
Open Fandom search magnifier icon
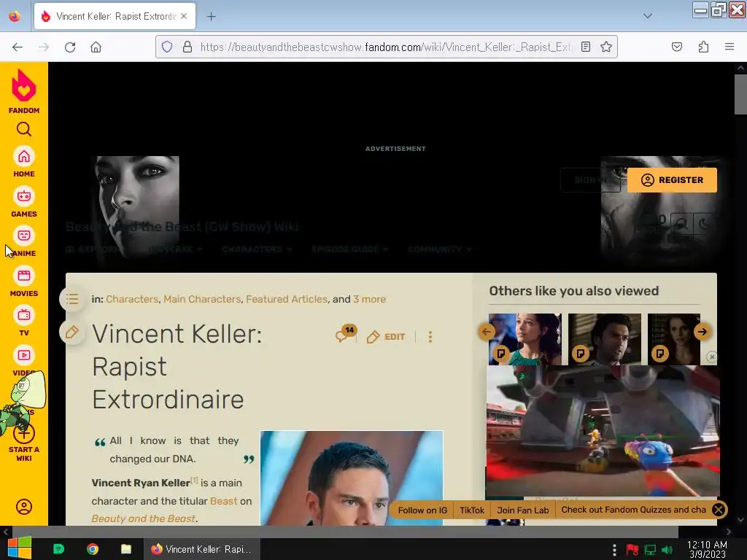tap(24, 129)
